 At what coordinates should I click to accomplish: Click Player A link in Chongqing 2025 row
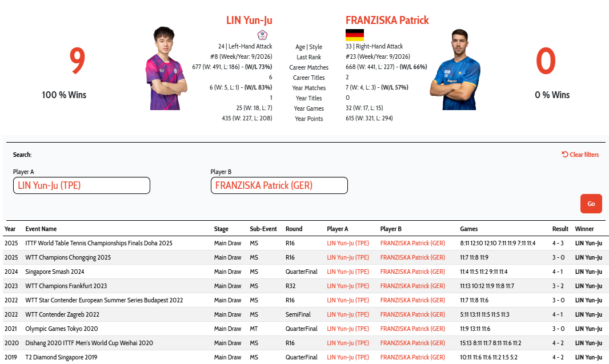point(347,257)
